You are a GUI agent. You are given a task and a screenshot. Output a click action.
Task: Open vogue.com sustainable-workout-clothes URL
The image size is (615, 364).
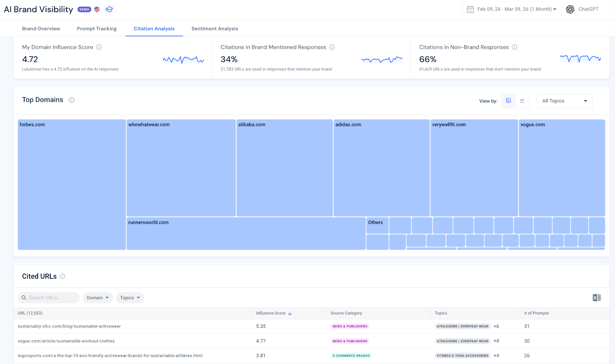coord(66,341)
